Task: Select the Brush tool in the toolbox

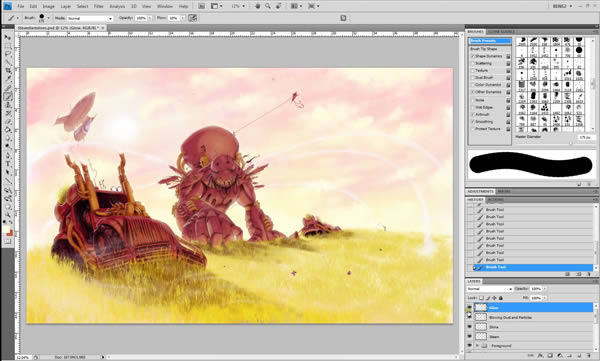Action: click(7, 96)
